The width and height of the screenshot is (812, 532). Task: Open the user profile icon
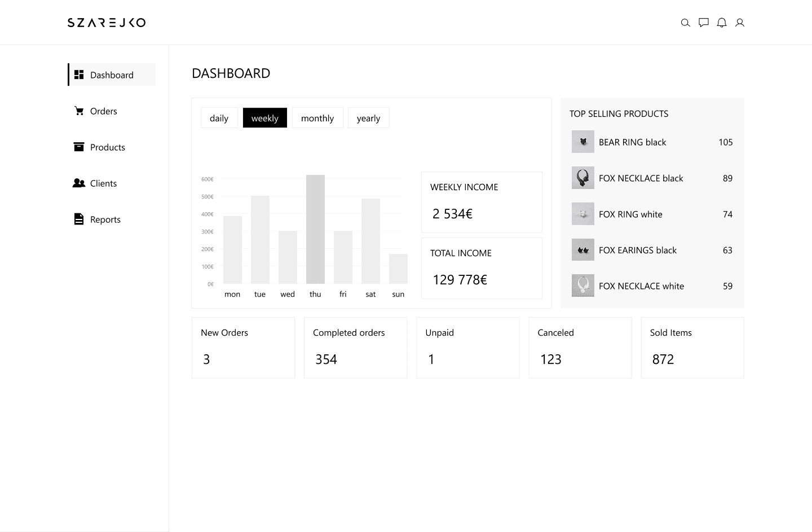(740, 23)
